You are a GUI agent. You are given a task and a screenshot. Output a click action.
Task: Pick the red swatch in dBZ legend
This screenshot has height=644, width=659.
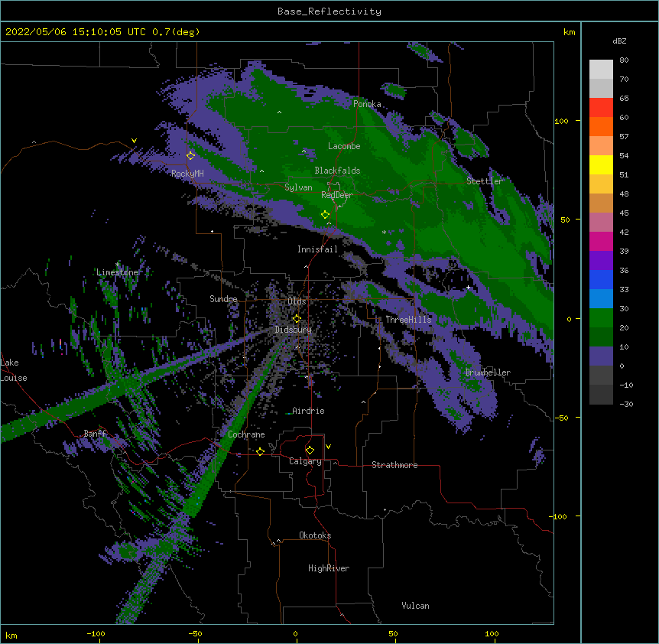(601, 107)
